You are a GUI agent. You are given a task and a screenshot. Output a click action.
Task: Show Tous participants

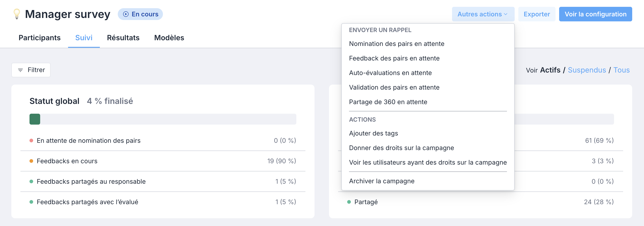(621, 70)
